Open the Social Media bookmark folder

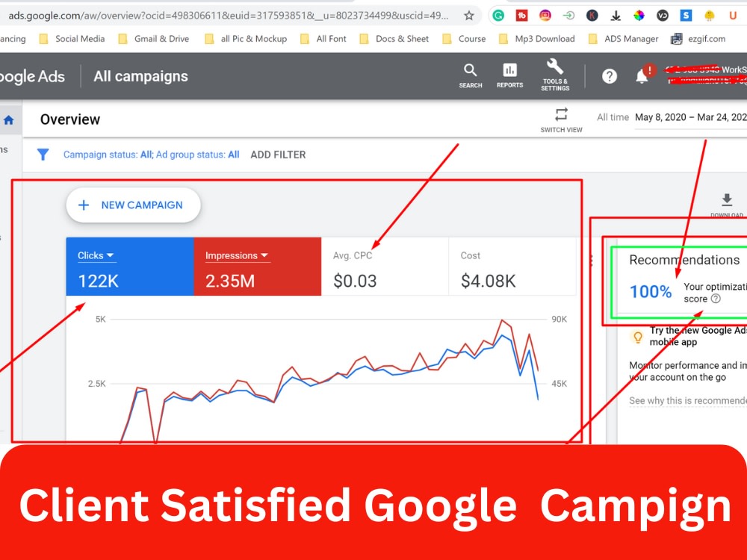[x=72, y=39]
